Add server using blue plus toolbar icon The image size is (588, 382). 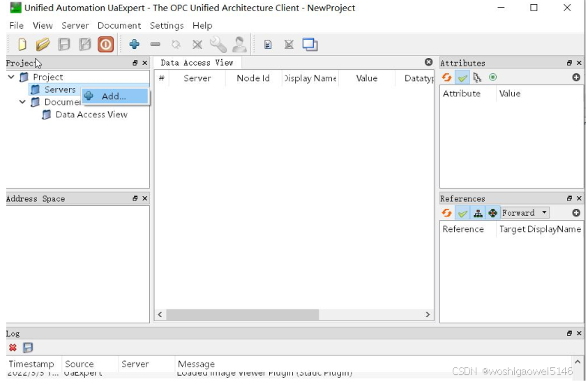point(134,44)
